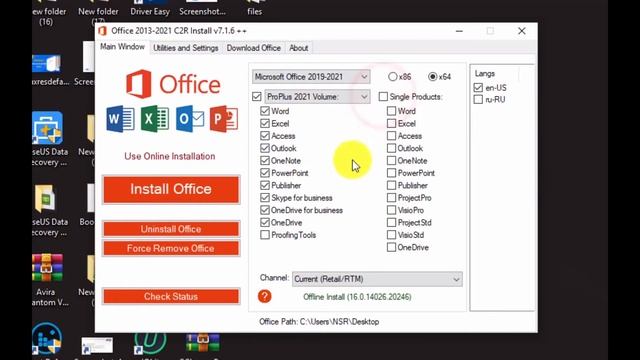The image size is (640, 360).
Task: Check Excel under Single Products
Action: click(x=391, y=123)
